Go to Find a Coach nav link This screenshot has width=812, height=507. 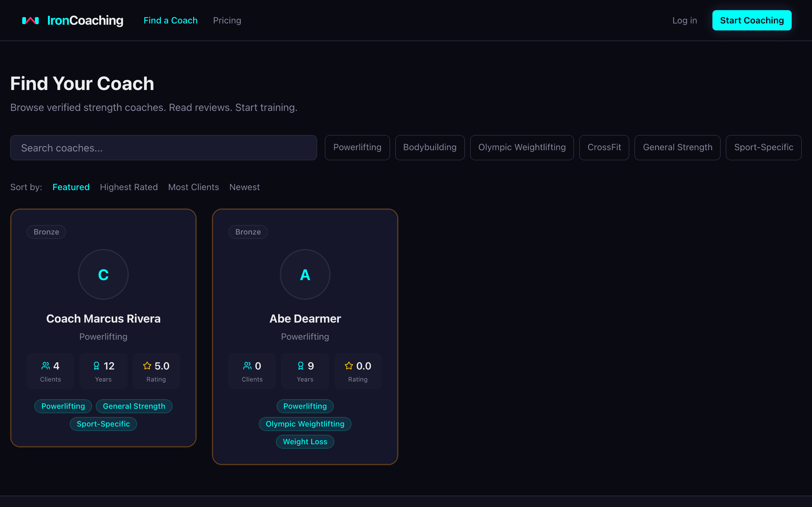pyautogui.click(x=170, y=21)
